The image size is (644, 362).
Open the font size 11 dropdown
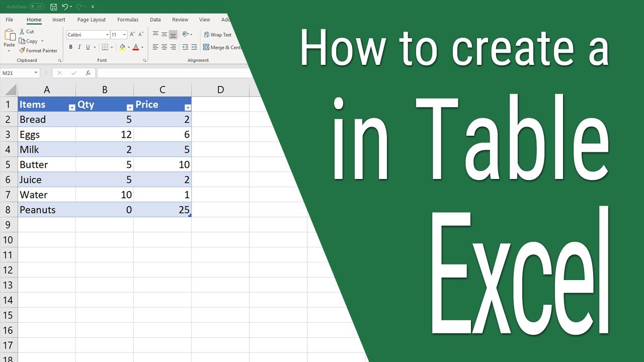[124, 35]
